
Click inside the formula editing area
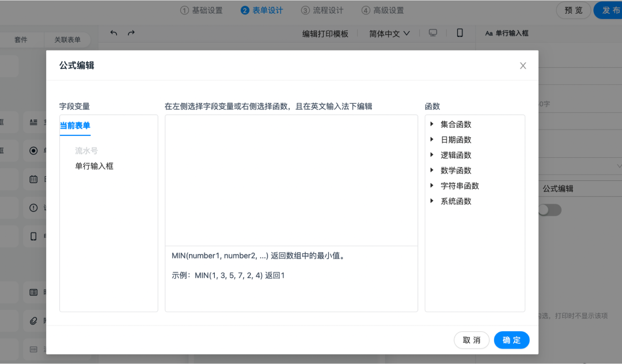click(291, 180)
